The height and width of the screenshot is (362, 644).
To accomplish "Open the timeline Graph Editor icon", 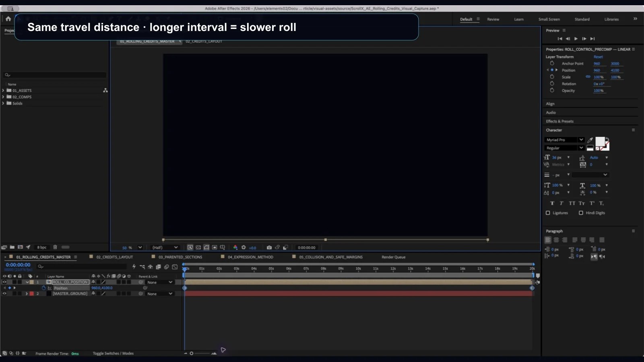I will (175, 267).
